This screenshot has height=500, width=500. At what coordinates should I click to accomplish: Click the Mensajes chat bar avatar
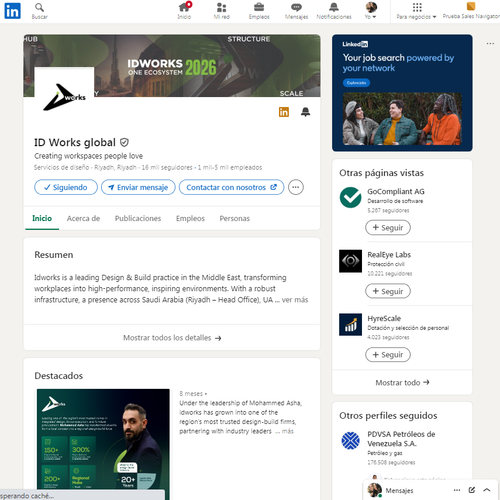click(x=374, y=490)
